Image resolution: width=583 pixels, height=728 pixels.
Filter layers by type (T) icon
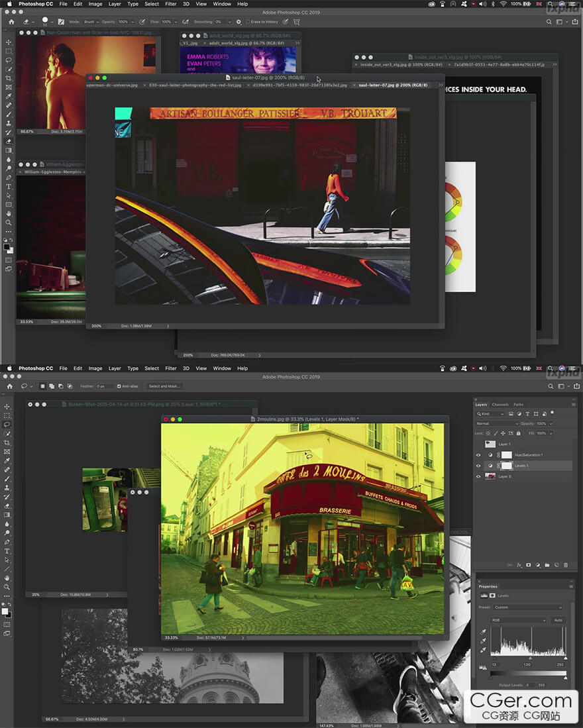tap(527, 413)
